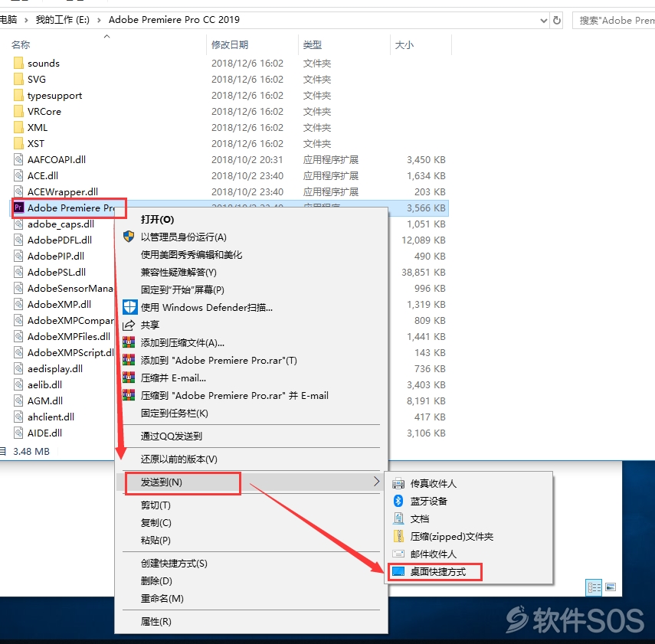The image size is (655, 644).
Task: Select the ACEWrapper.dll file name
Action: click(x=63, y=191)
